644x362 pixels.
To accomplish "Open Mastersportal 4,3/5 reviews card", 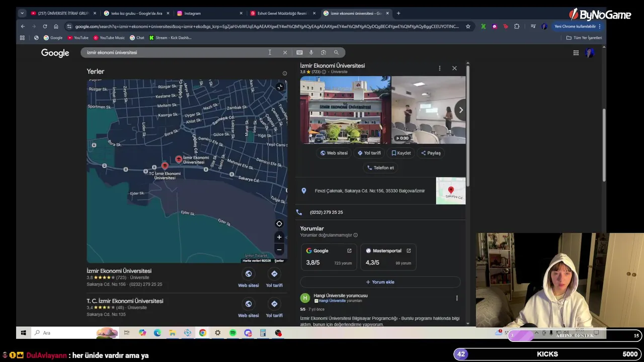I will tap(388, 256).
